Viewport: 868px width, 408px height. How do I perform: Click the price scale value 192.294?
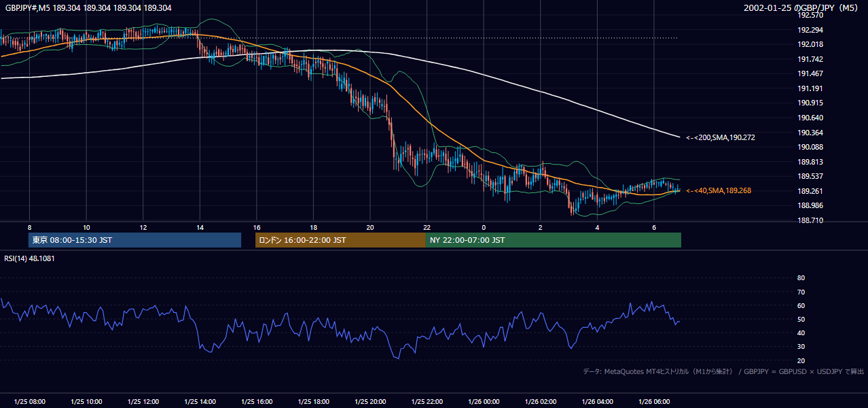(810, 30)
